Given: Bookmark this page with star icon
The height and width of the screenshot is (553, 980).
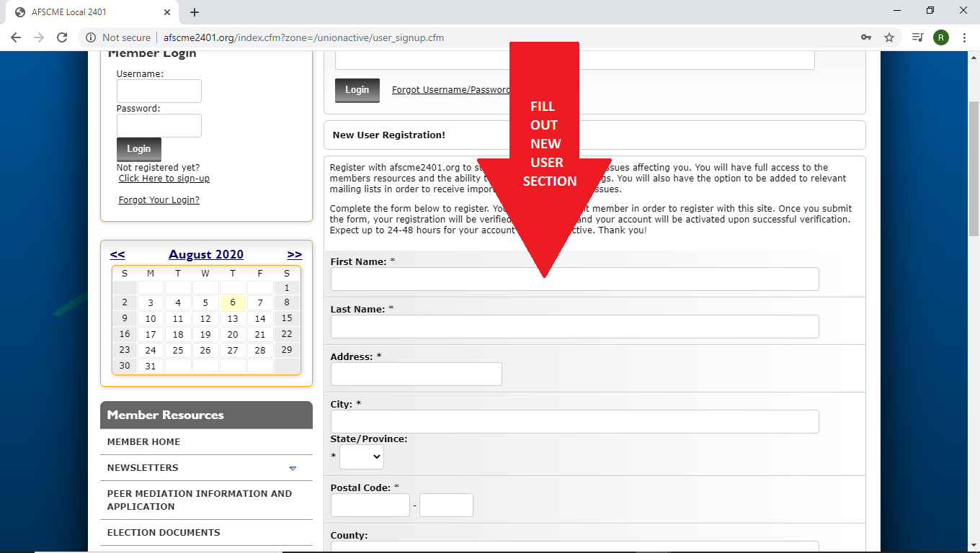Looking at the screenshot, I should [889, 37].
